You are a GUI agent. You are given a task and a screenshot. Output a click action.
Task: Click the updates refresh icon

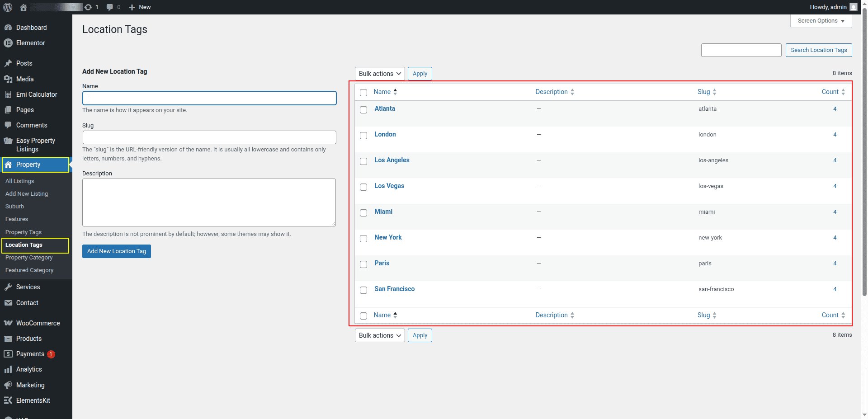(88, 7)
